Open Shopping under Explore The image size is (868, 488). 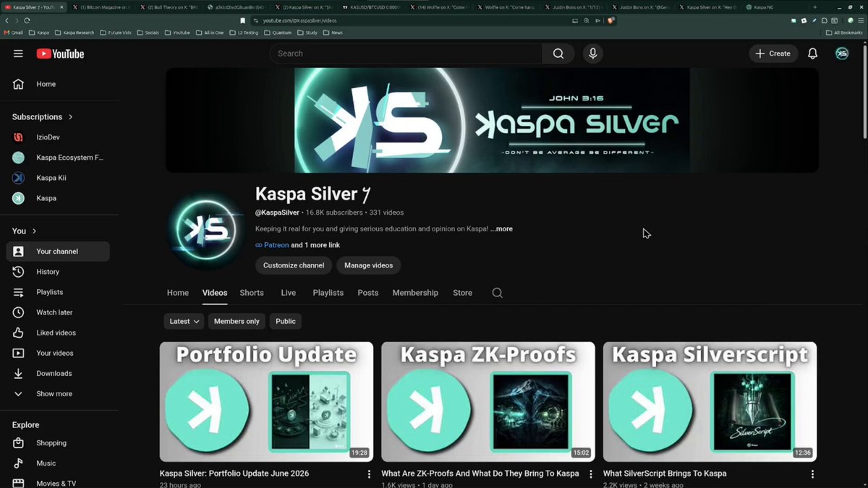pyautogui.click(x=58, y=443)
